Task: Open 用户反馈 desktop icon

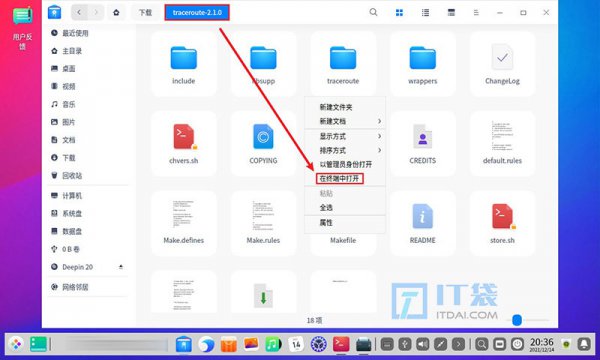Action: [x=23, y=28]
